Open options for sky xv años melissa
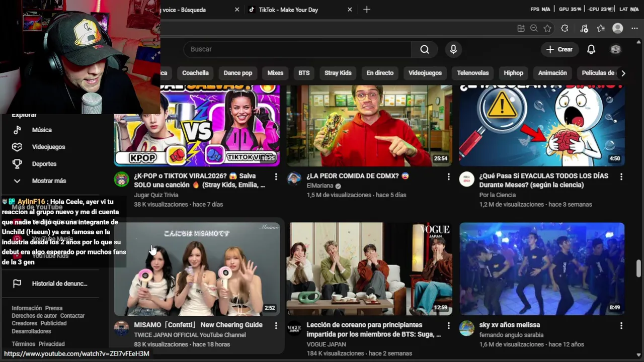This screenshot has height=362, width=644. point(621,325)
